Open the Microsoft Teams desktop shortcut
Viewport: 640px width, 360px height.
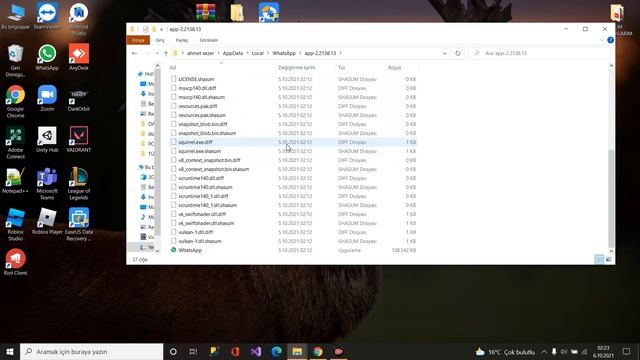tap(47, 183)
